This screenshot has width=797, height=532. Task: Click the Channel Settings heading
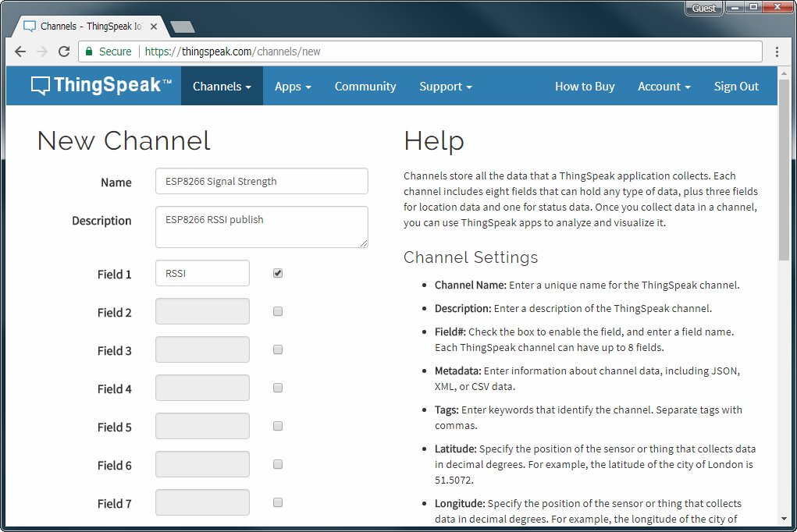click(x=471, y=257)
